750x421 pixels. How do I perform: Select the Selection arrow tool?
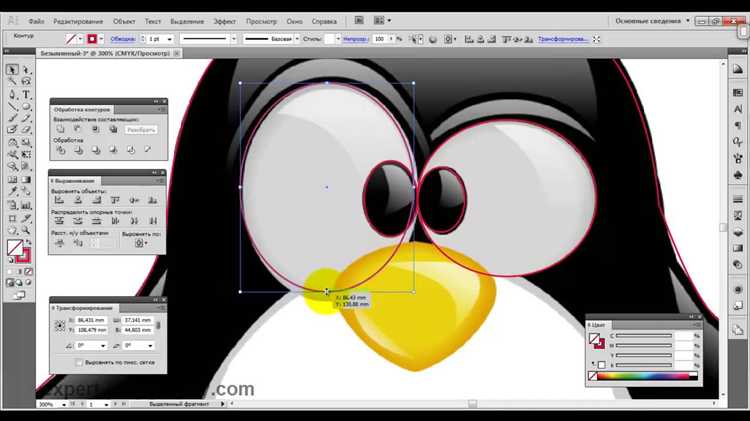[x=12, y=70]
